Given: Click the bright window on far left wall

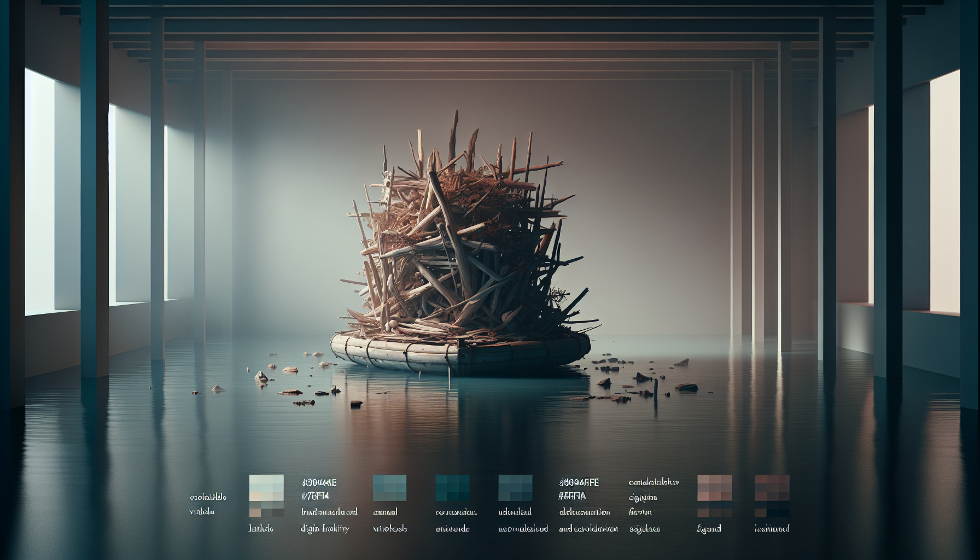Looking at the screenshot, I should coord(39,191).
